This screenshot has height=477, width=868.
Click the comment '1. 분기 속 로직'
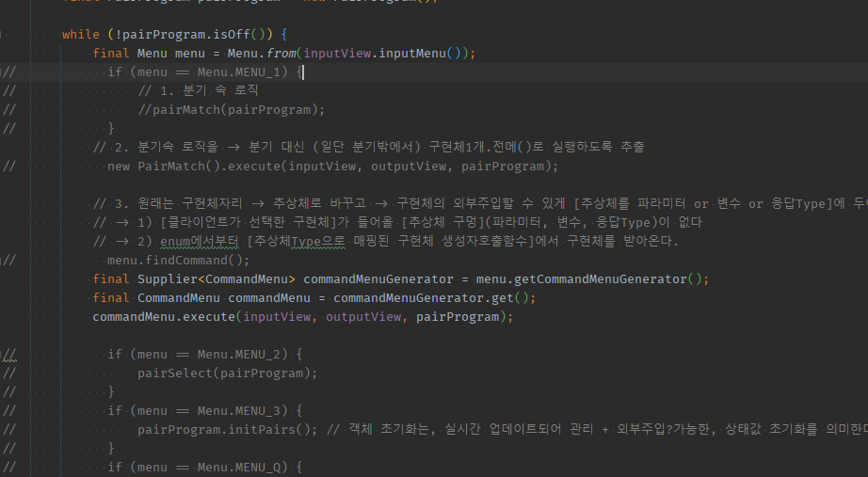(199, 90)
